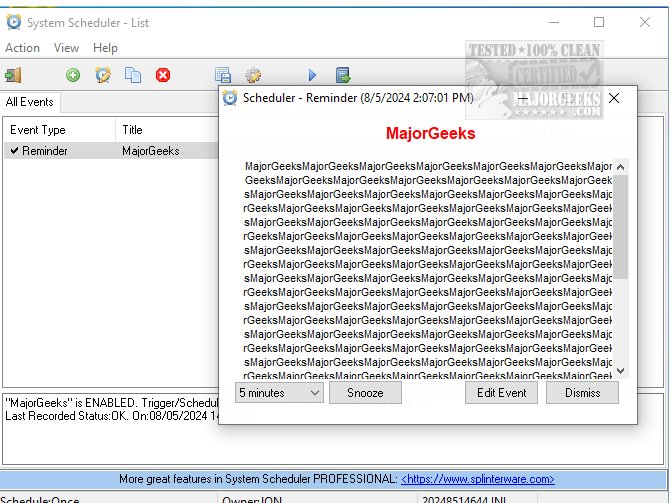The height and width of the screenshot is (503, 671).
Task: Dismiss the reminder dialog
Action: coord(582,393)
